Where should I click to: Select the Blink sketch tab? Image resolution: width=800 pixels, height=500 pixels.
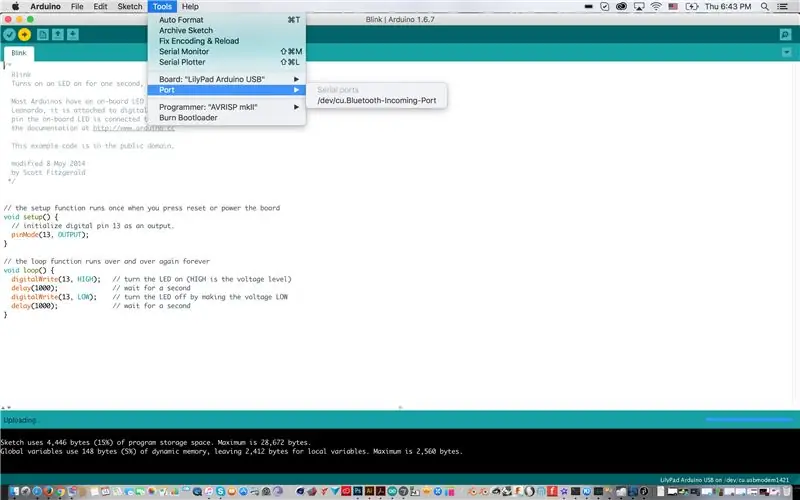tap(19, 53)
